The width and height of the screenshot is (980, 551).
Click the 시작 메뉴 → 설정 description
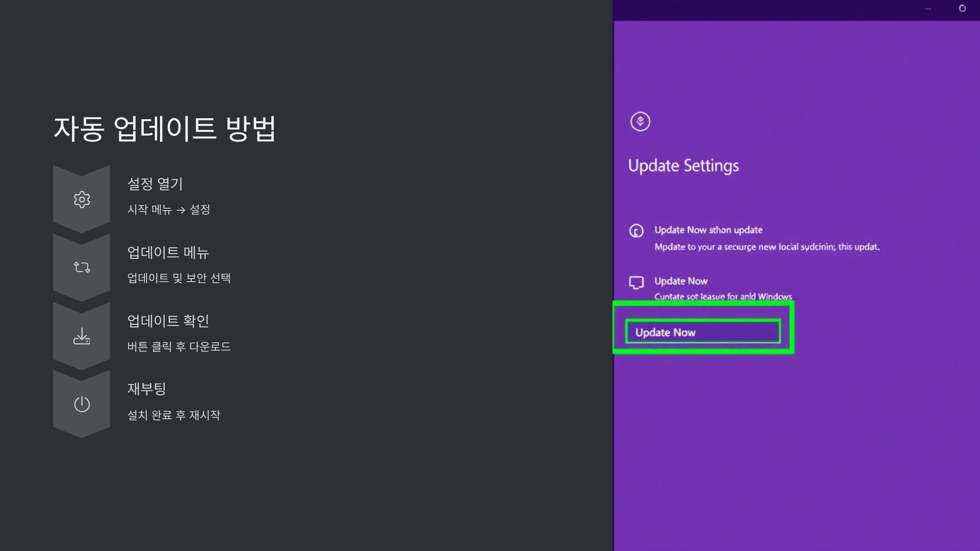coord(169,210)
